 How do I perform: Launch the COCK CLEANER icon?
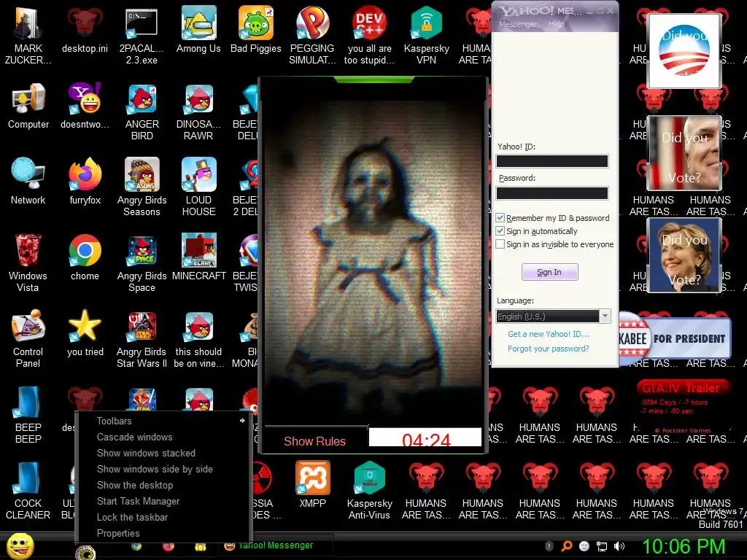[28, 491]
